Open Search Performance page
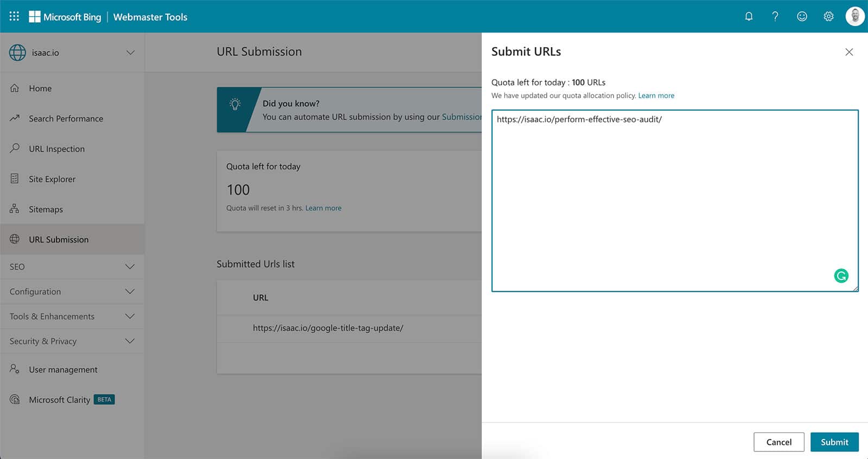868x459 pixels. pyautogui.click(x=72, y=118)
